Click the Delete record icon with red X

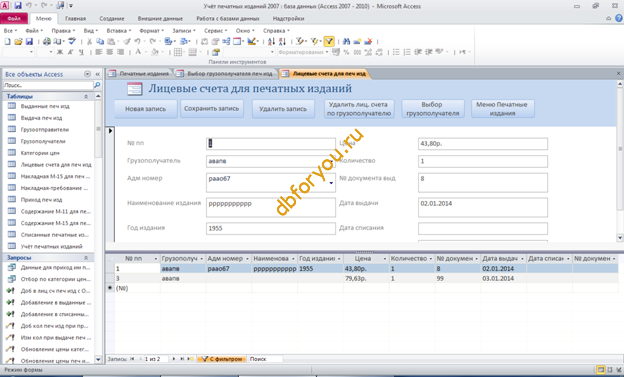(368, 41)
